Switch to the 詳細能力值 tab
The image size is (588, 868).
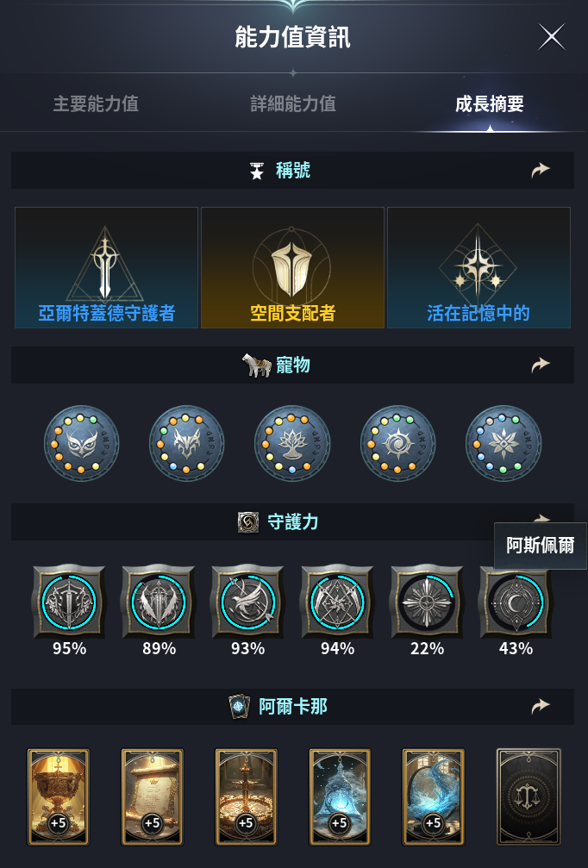coord(293,103)
